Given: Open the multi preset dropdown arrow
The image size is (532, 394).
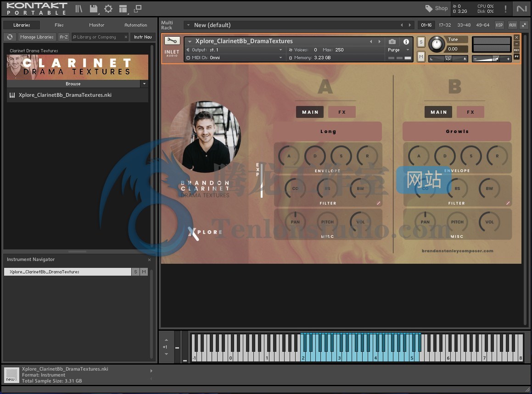Looking at the screenshot, I should click(188, 25).
